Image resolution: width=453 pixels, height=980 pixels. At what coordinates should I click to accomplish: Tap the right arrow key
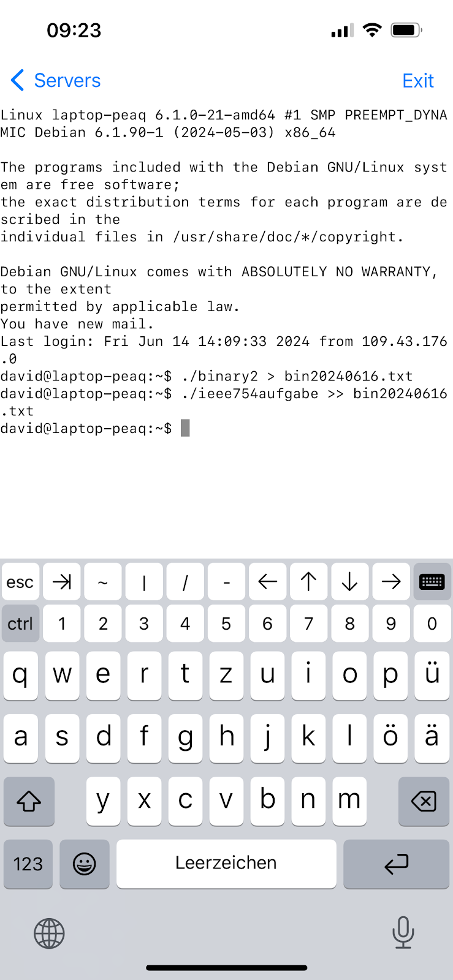pyautogui.click(x=390, y=581)
